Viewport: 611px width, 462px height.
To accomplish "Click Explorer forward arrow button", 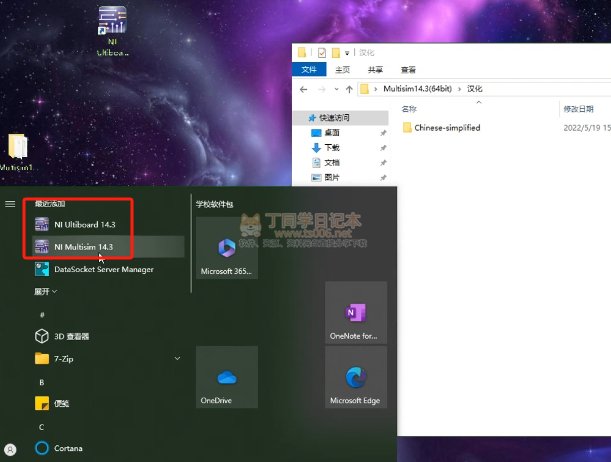I will tap(321, 89).
